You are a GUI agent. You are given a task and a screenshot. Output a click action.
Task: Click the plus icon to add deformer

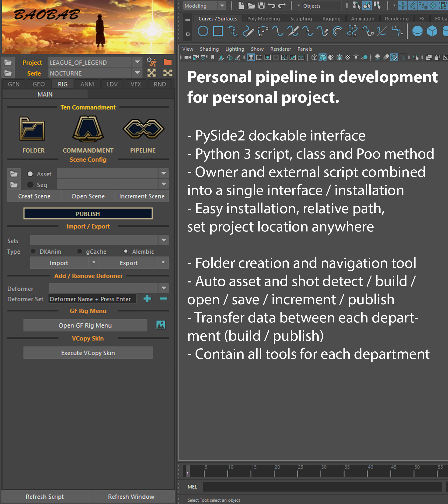[x=147, y=299]
